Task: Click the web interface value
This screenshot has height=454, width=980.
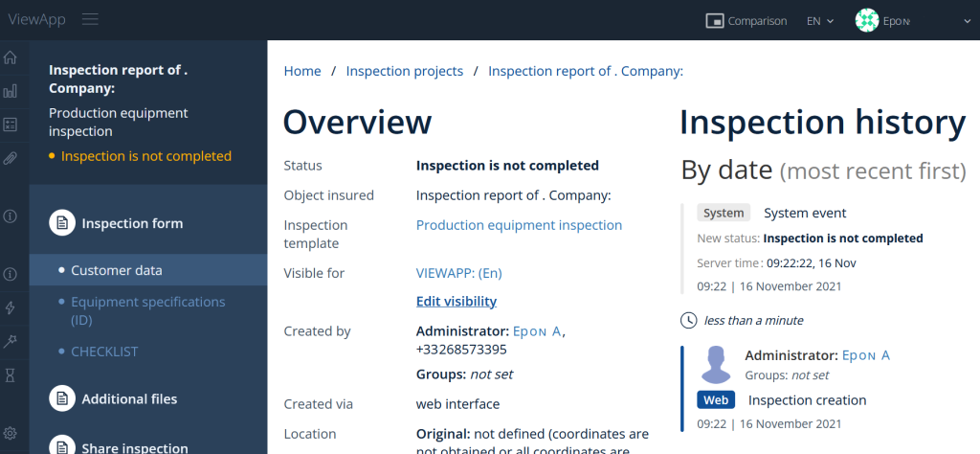Action: tap(457, 404)
